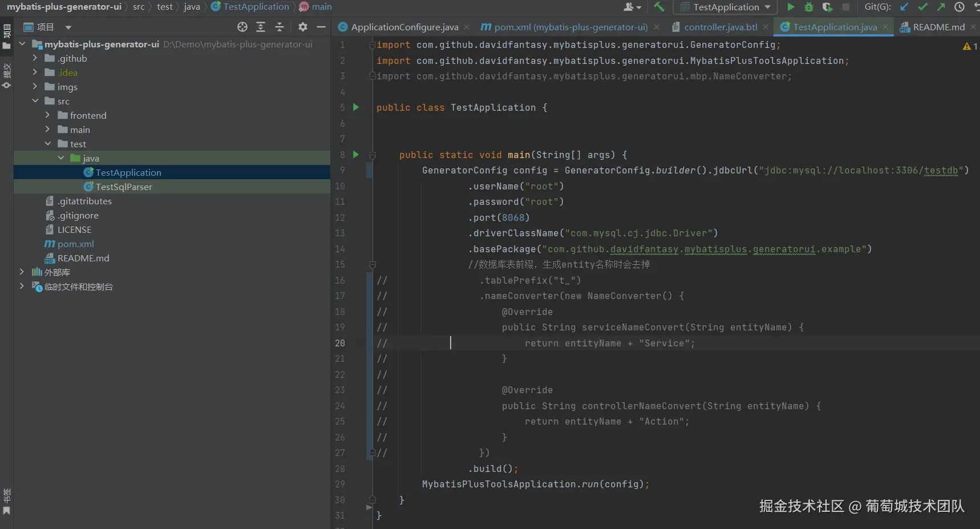Viewport: 980px width, 529px height.
Task: Expand the frontend folder
Action: [48, 115]
